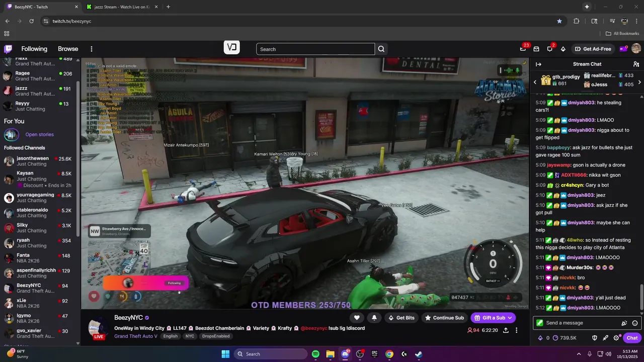Follow heart button under the stream
The width and height of the screenshot is (644, 362).
pos(357,318)
